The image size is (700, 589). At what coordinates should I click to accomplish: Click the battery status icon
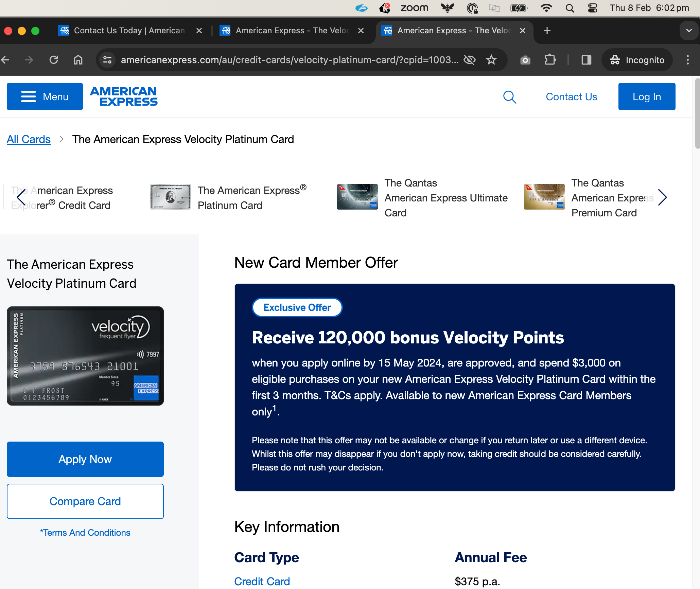tap(519, 8)
